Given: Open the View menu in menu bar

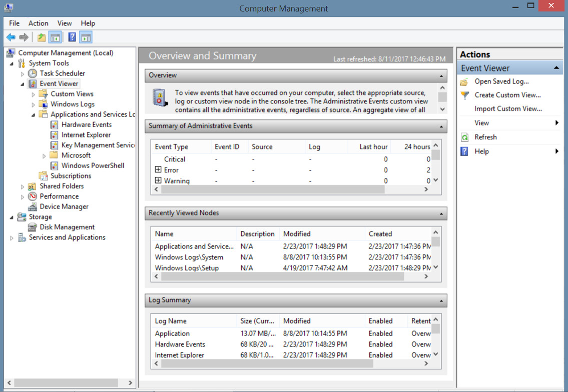Looking at the screenshot, I should (x=65, y=23).
